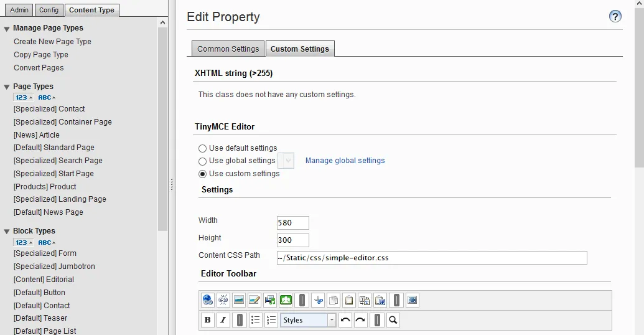Select the separator after the Italic button

(x=240, y=320)
